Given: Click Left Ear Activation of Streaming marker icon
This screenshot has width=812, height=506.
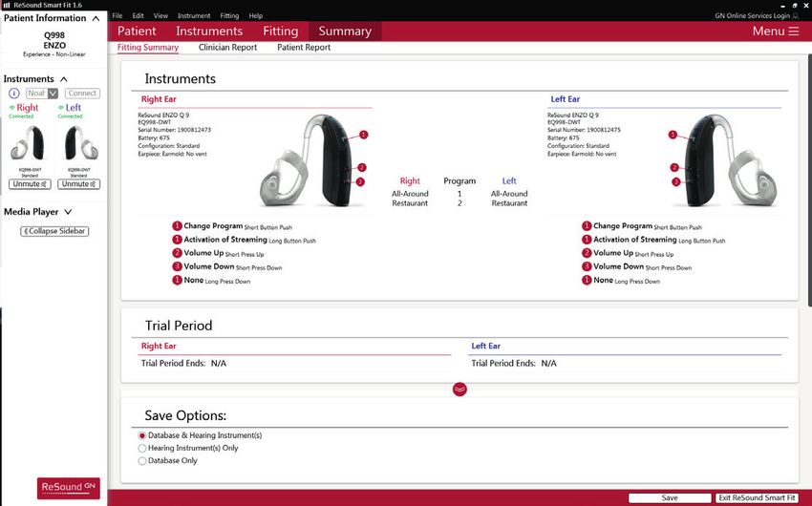Looking at the screenshot, I should (x=587, y=240).
